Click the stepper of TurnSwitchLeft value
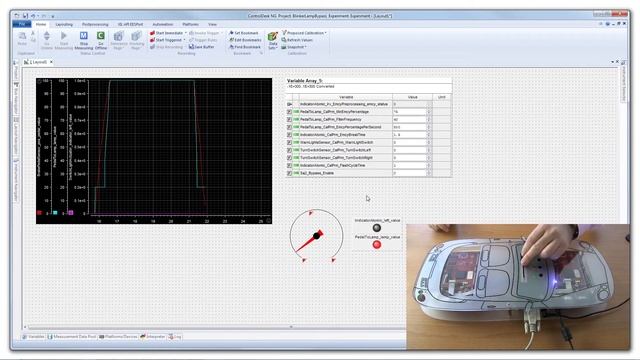Image resolution: width=640 pixels, height=360 pixels. click(x=429, y=150)
